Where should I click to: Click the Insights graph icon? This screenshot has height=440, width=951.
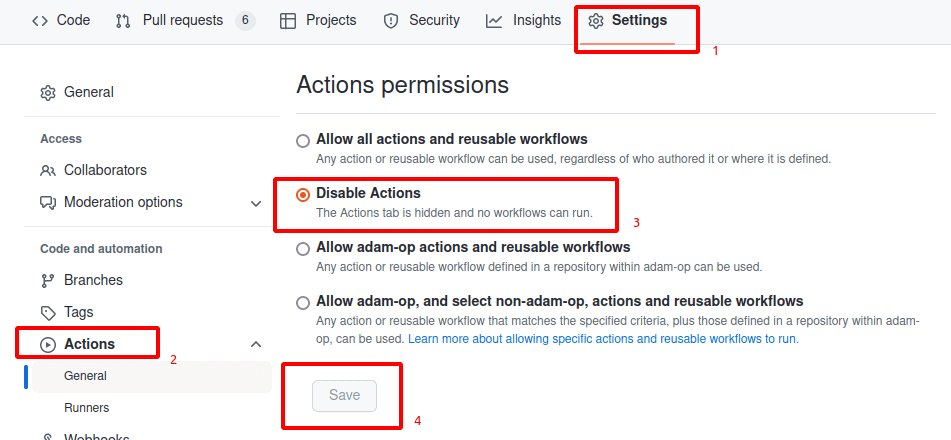(494, 21)
